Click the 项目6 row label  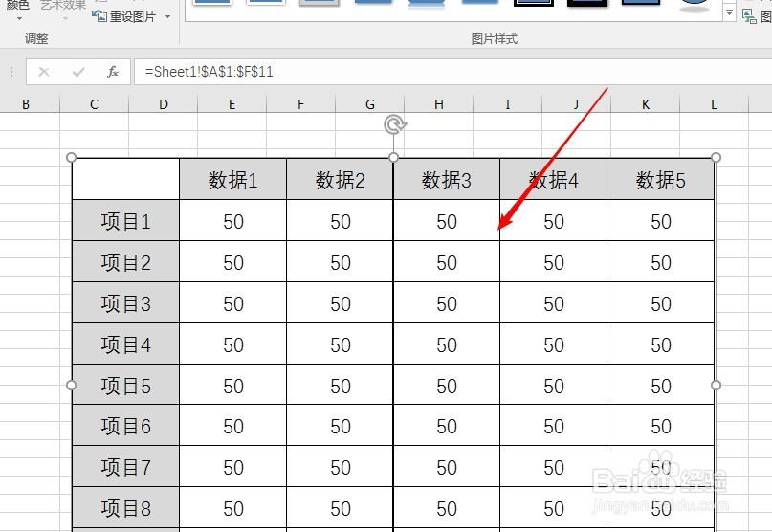[125, 426]
